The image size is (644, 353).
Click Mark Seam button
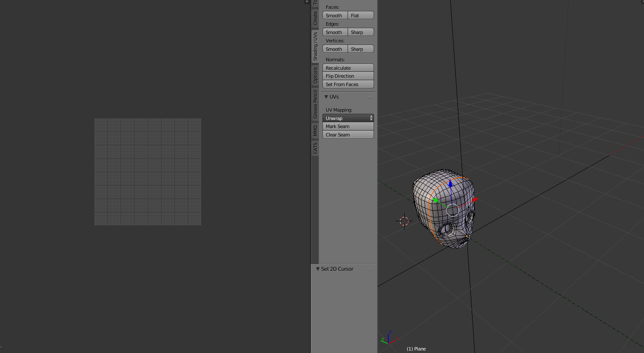(348, 126)
